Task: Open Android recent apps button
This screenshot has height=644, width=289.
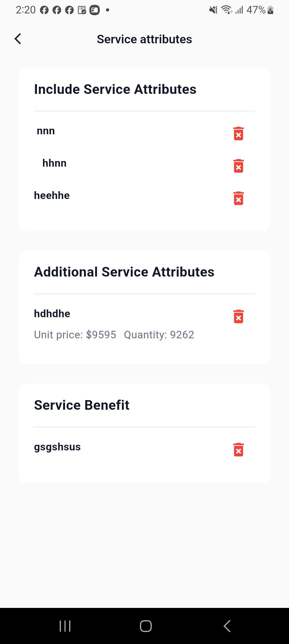Action: [65, 626]
